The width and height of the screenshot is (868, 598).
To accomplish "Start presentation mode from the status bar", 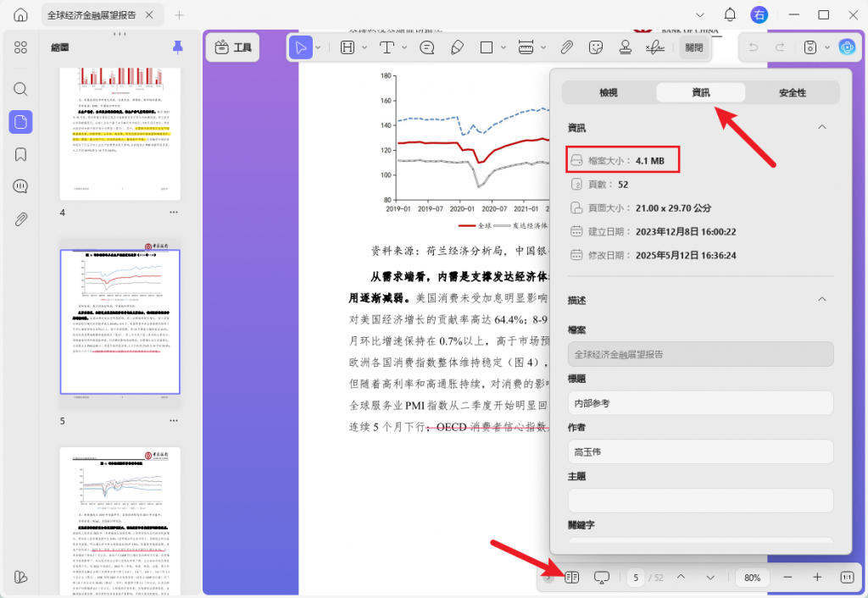I will coord(602,577).
